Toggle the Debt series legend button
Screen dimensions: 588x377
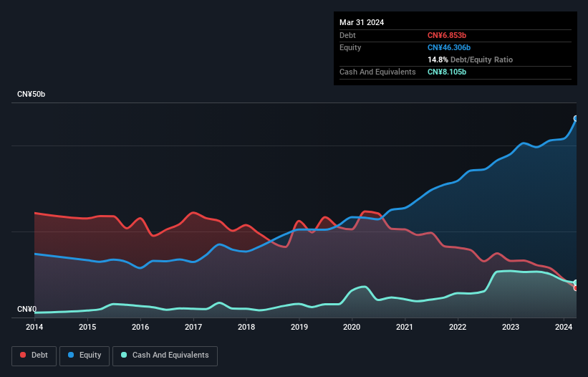pos(34,355)
